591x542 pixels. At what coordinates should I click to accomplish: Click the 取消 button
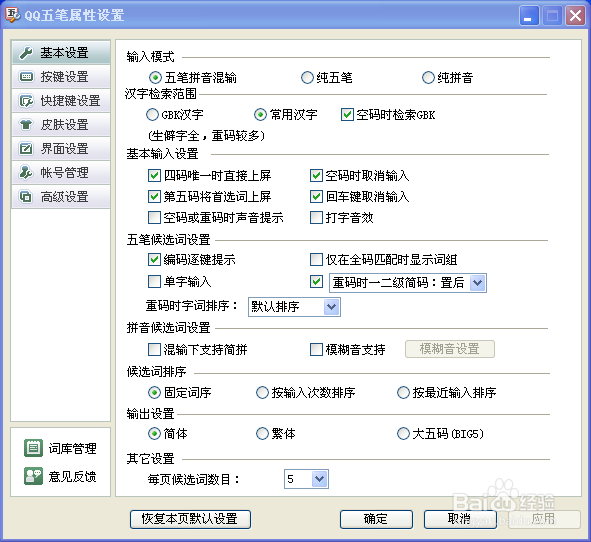pyautogui.click(x=460, y=519)
